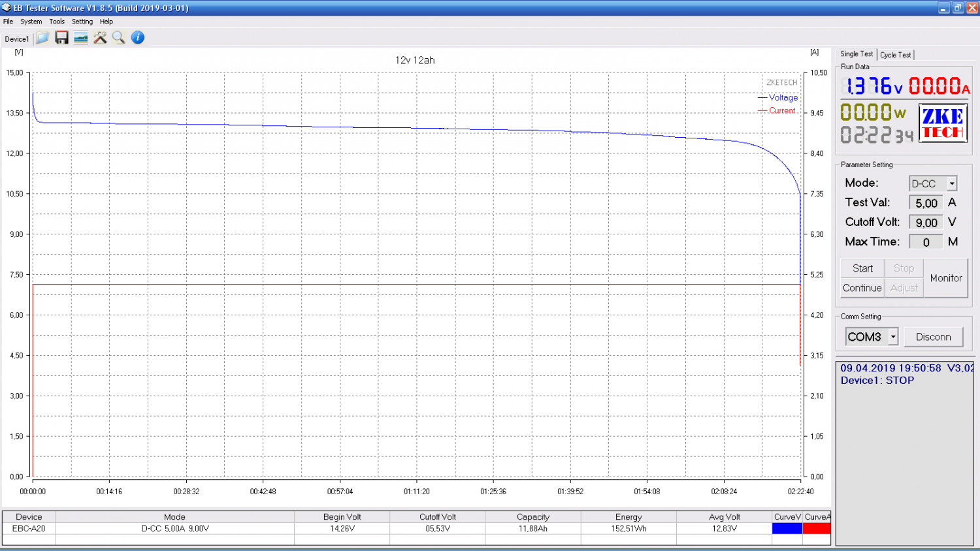Click the 12,83V average volt cell
The image size is (980, 551).
coord(725,529)
